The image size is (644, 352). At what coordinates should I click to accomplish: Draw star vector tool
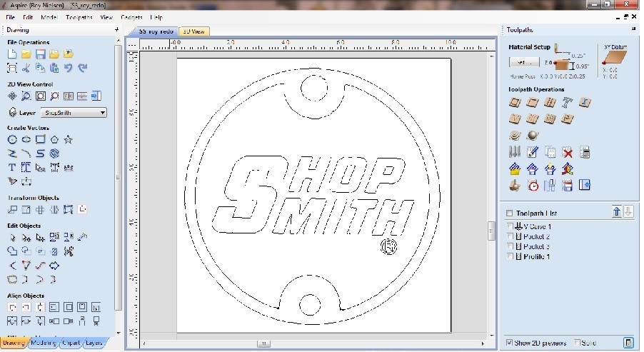click(x=68, y=140)
